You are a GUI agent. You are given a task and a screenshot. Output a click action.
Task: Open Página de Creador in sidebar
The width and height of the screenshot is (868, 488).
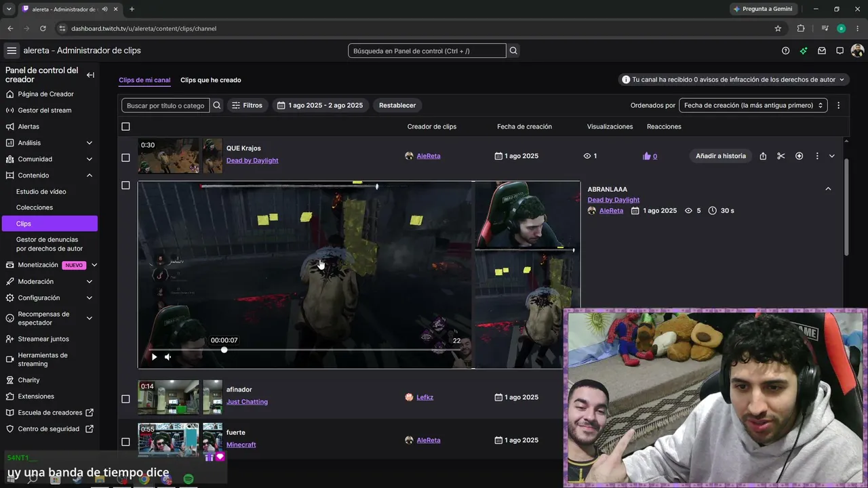pos(45,94)
